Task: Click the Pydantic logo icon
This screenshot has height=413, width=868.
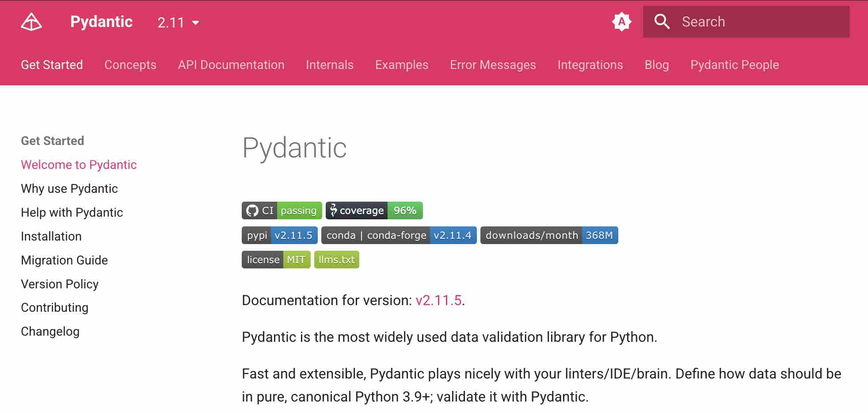Action: tap(31, 22)
